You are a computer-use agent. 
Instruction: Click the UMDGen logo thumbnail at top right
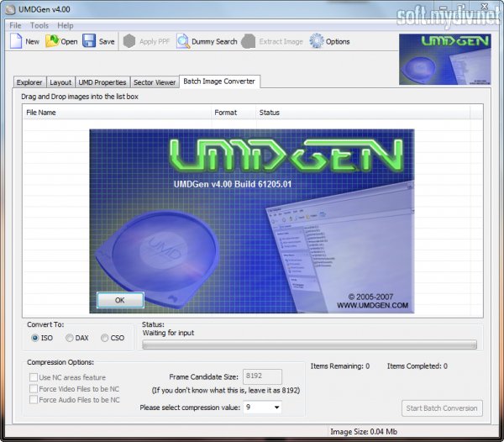point(445,60)
